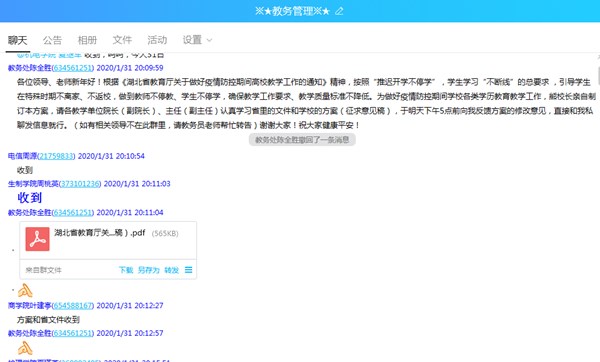Open the file options menu icon next to 转发
The height and width of the screenshot is (362, 600).
coord(188,270)
